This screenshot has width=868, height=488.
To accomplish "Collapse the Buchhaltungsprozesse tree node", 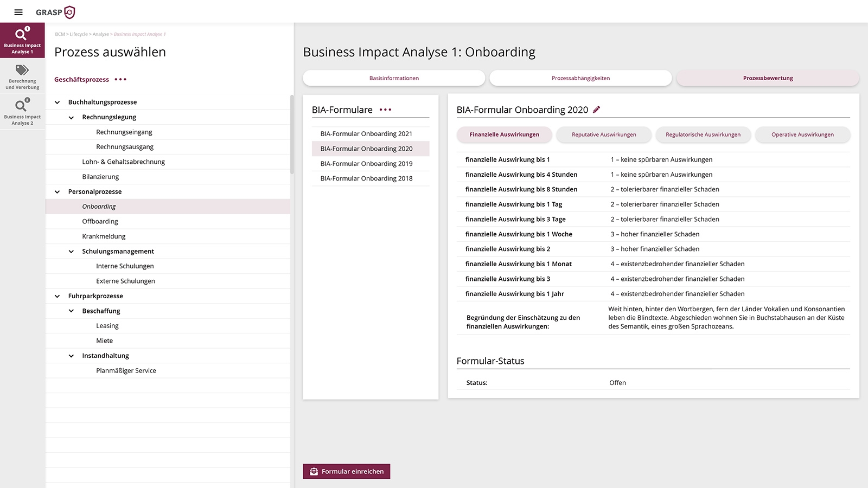I will 58,102.
